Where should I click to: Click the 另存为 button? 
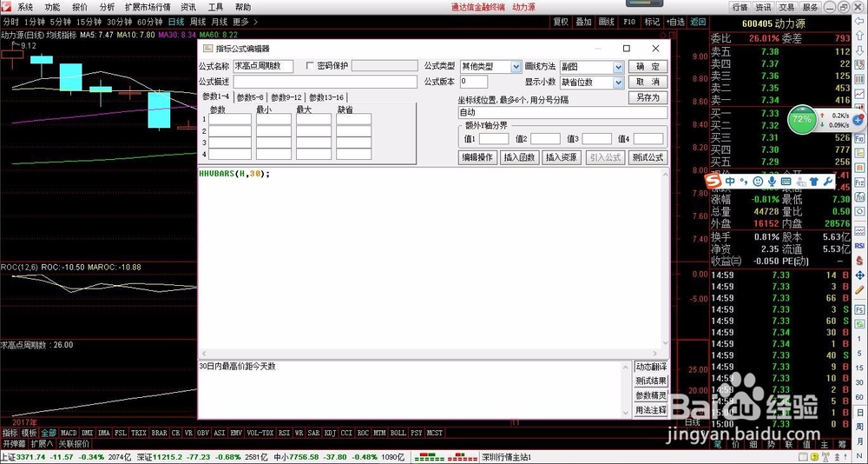pyautogui.click(x=648, y=97)
